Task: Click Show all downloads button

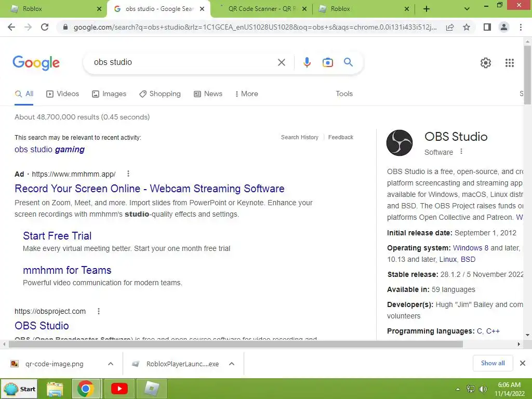Action: point(493,363)
